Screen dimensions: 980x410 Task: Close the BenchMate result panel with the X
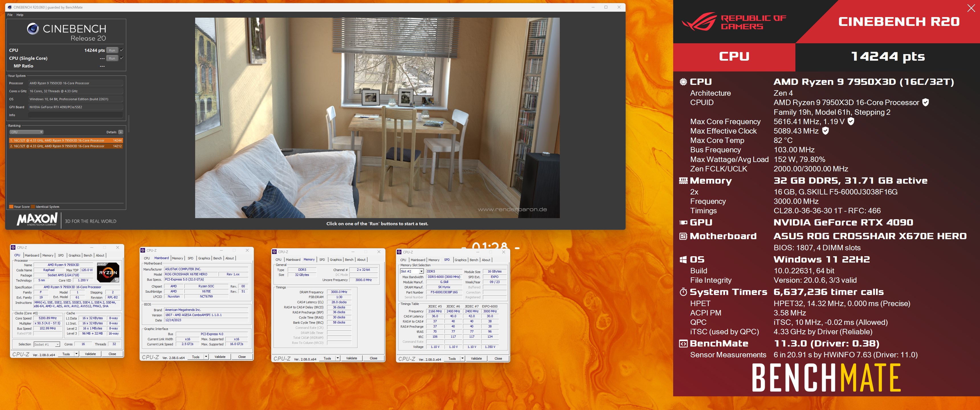pos(971,8)
